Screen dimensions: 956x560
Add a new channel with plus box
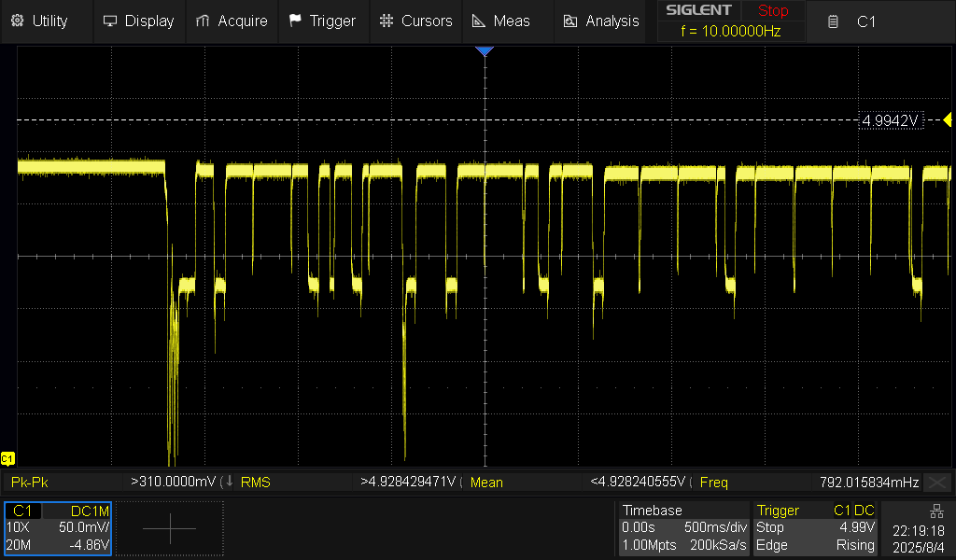click(x=170, y=528)
